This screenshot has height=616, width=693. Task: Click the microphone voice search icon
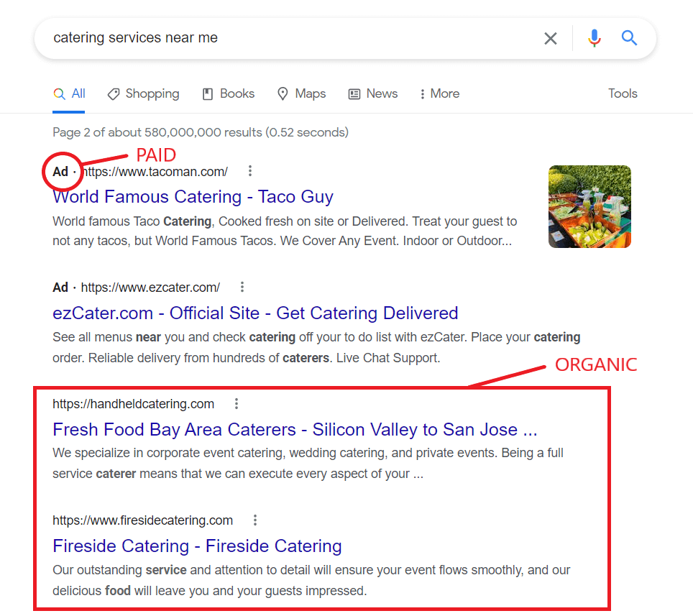pyautogui.click(x=595, y=38)
